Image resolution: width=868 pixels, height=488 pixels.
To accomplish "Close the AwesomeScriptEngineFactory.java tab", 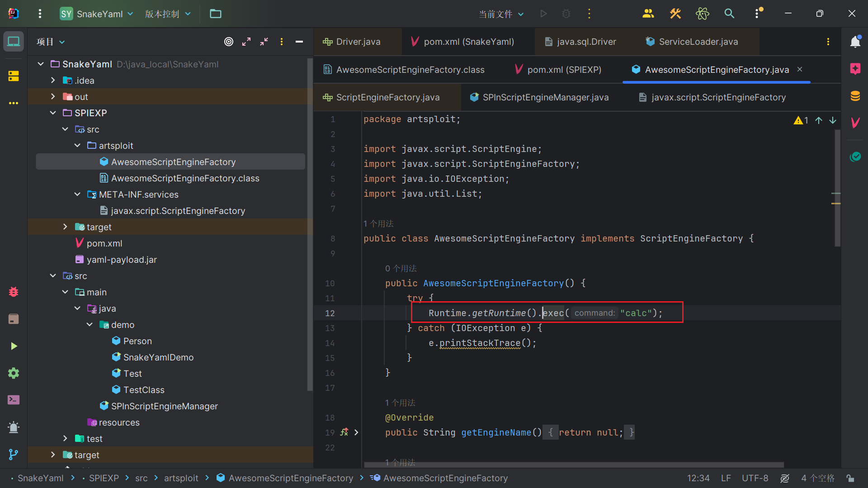I will [x=800, y=69].
